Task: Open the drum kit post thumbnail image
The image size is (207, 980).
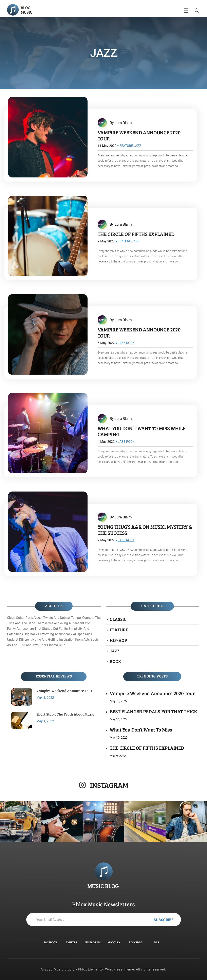Action: tap(48, 236)
